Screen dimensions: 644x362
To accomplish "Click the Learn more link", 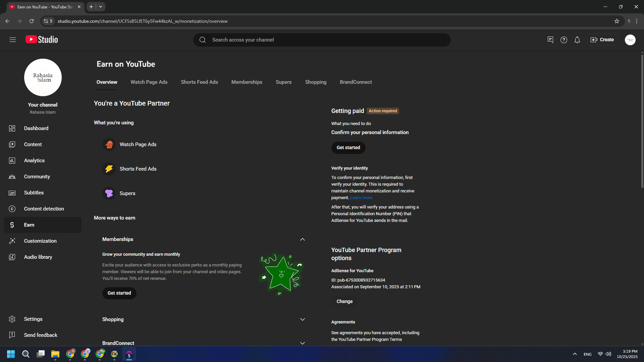I will [361, 198].
